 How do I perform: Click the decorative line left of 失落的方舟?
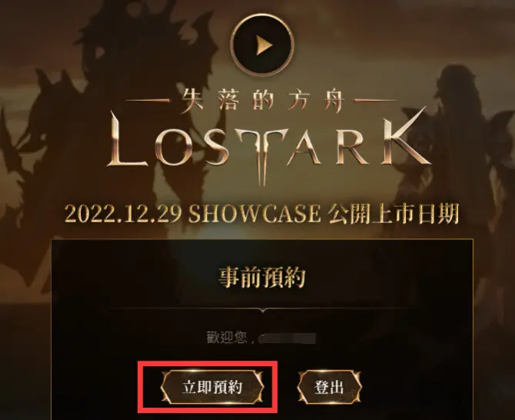[149, 101]
